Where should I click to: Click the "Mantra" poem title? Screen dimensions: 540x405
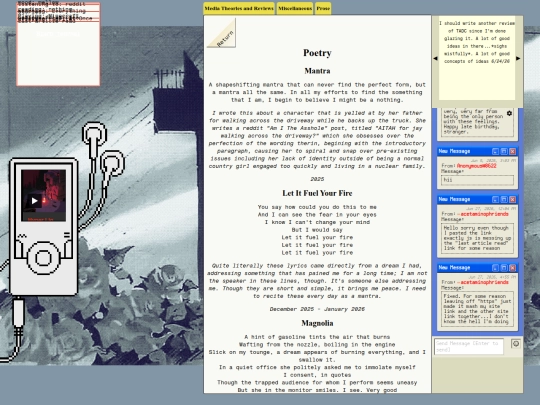pyautogui.click(x=317, y=71)
